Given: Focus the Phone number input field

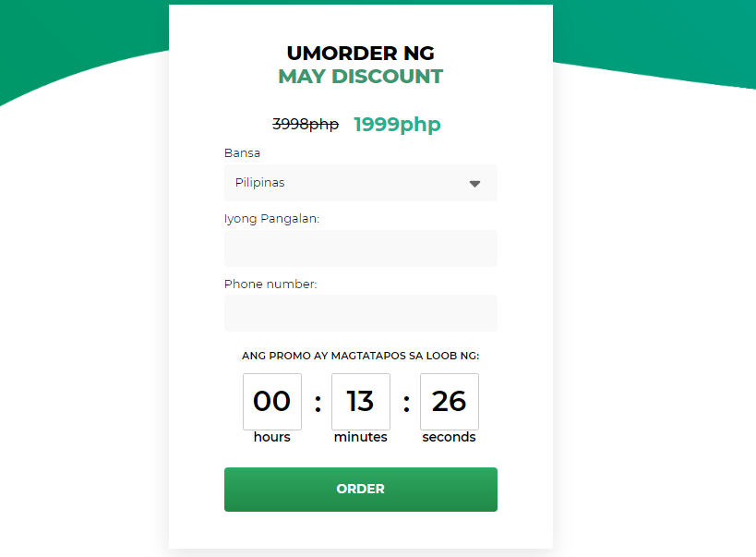Looking at the screenshot, I should pos(361,313).
